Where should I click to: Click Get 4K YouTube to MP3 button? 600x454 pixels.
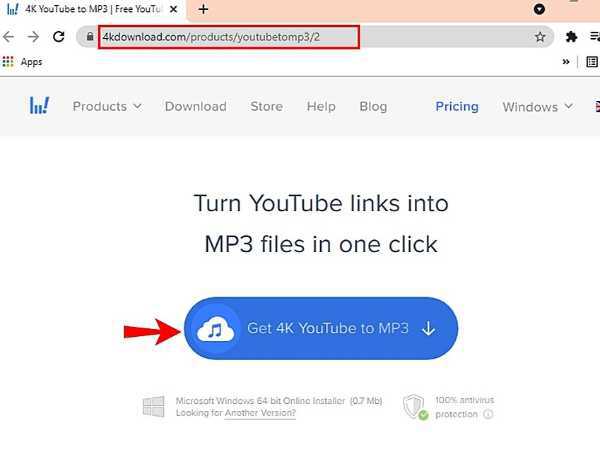321,328
